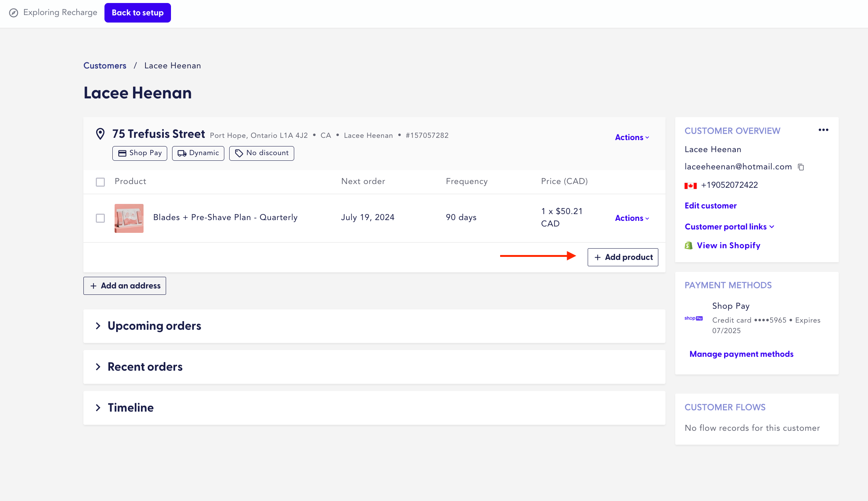Open Actions dropdown for Blades subscription row
Image resolution: width=868 pixels, height=501 pixels.
pyautogui.click(x=632, y=218)
